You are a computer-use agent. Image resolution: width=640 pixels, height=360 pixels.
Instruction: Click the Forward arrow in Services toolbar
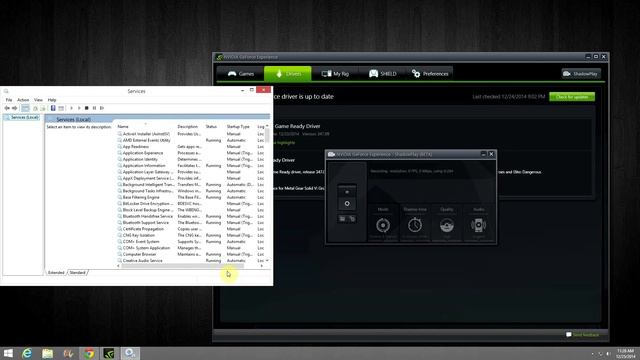click(15, 108)
